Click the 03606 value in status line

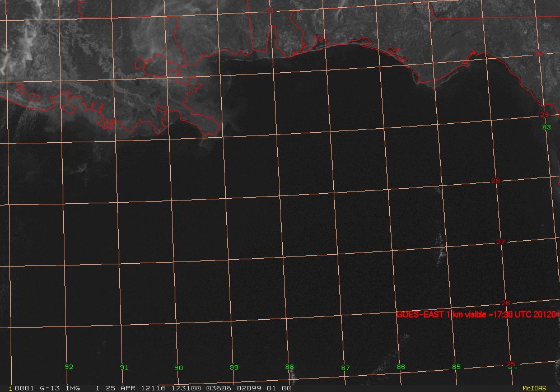(218, 388)
